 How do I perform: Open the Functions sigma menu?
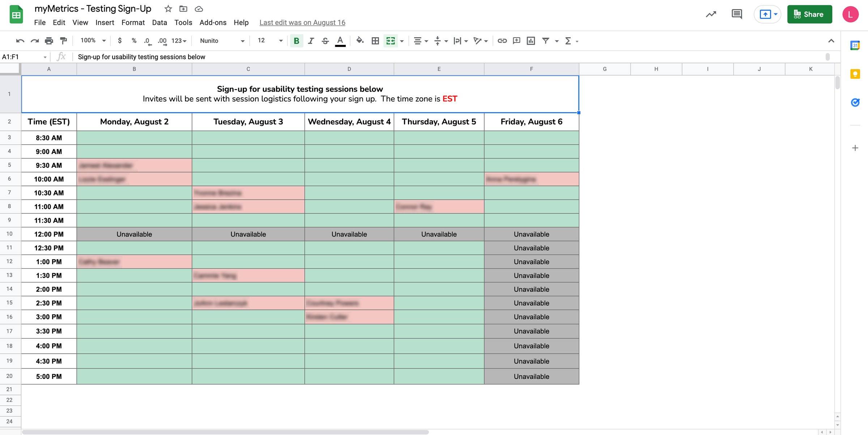click(568, 41)
